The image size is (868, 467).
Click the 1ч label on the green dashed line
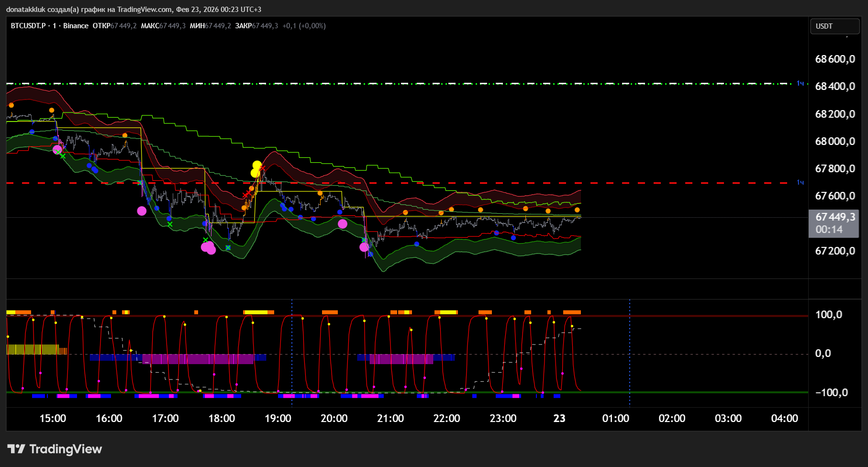[800, 84]
